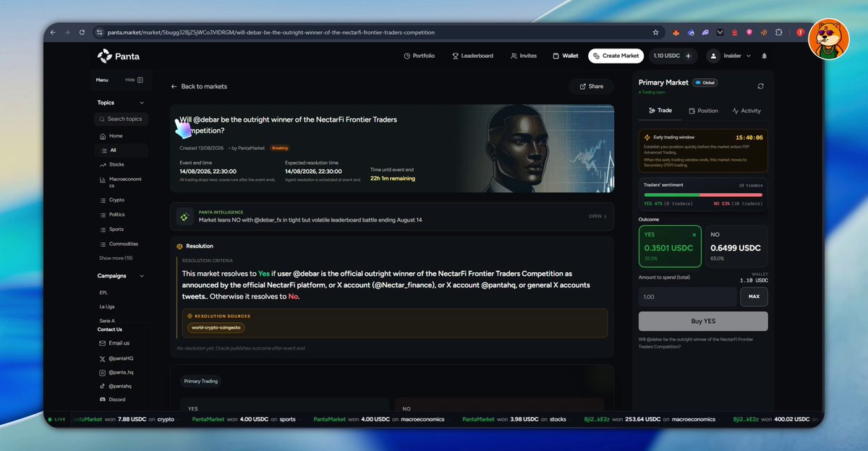Open the Crypto topic
The height and width of the screenshot is (451, 868).
coord(116,200)
